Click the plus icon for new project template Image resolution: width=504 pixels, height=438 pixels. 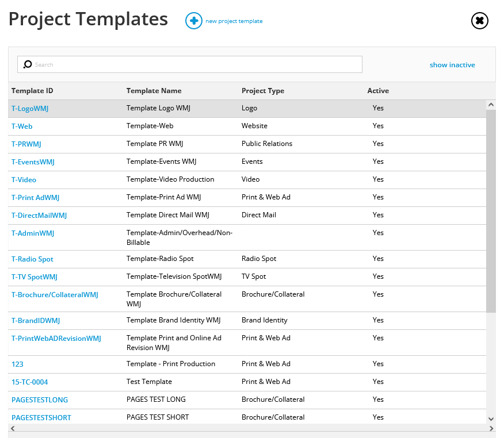click(x=193, y=21)
